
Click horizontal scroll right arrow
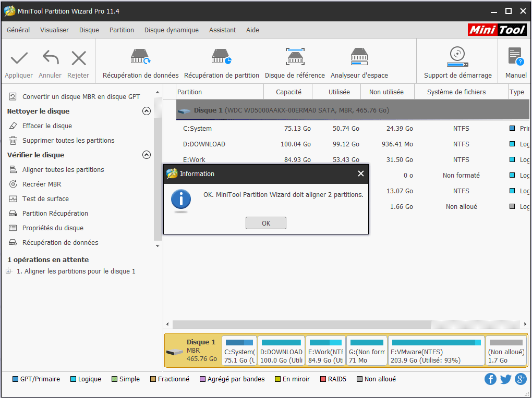point(525,324)
